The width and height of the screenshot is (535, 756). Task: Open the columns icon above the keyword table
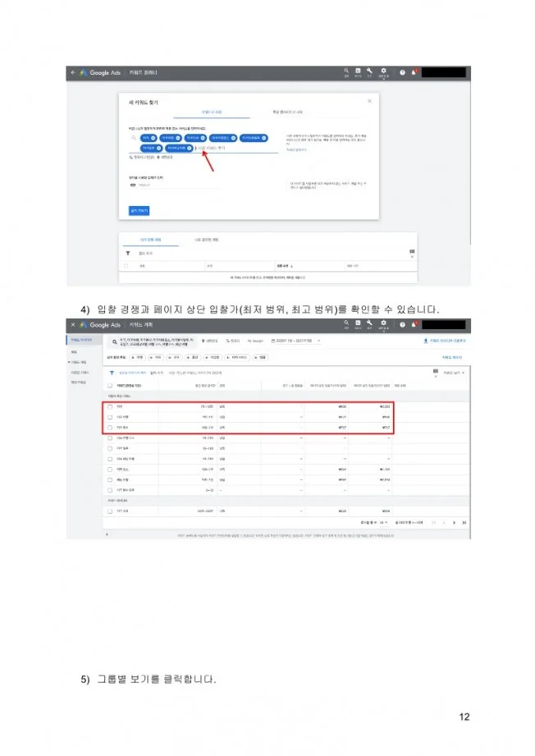click(435, 371)
